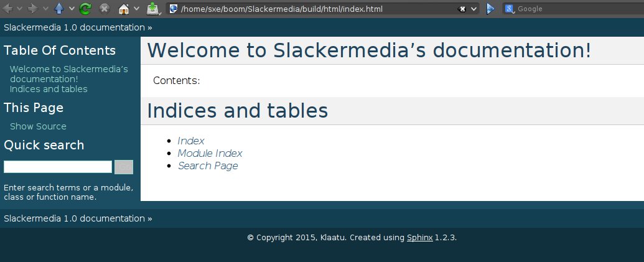Jump to Indices and tables in sidebar
This screenshot has width=644, height=262.
pos(49,89)
